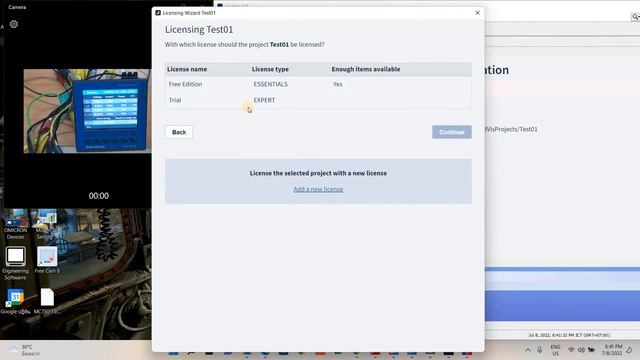This screenshot has width=640, height=360.
Task: Switch ENG US input language
Action: click(556, 350)
